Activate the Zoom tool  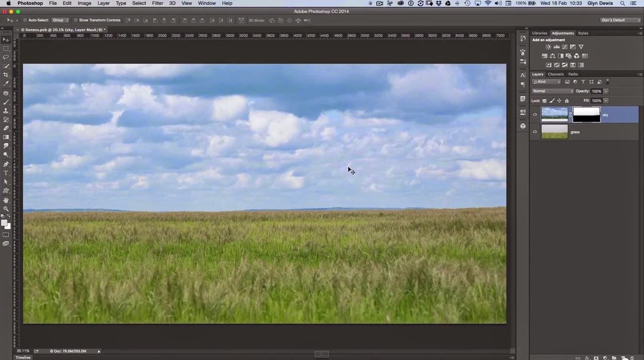6,208
